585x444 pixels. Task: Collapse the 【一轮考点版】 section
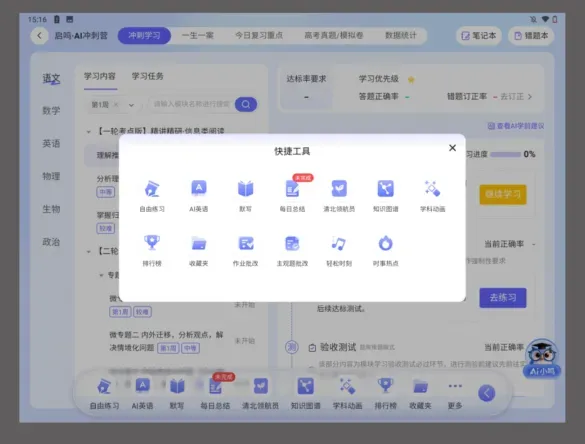point(88,131)
